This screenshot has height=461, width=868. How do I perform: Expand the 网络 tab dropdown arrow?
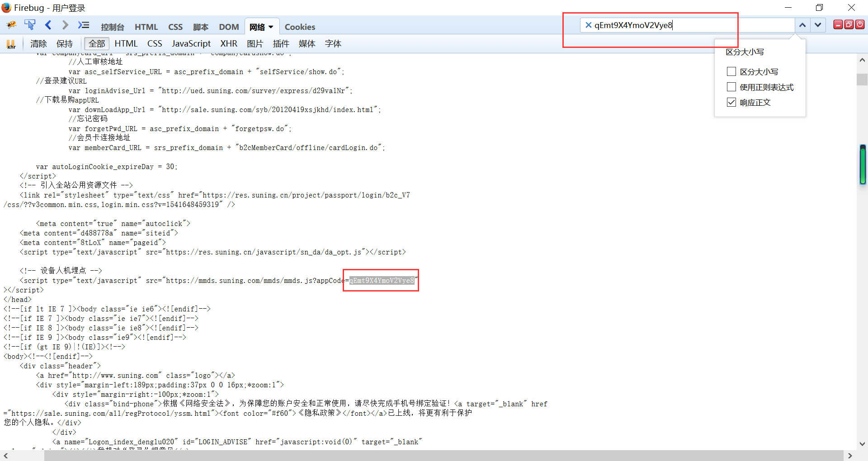(271, 27)
